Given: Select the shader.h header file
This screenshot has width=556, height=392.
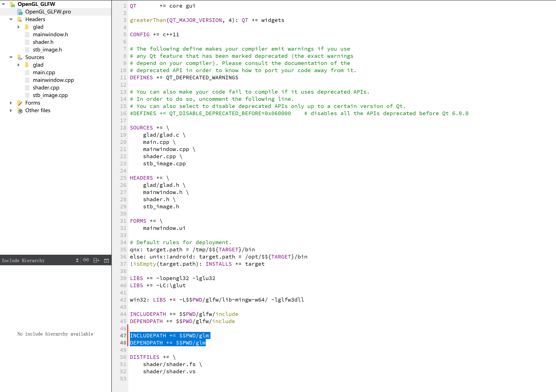Looking at the screenshot, I should [43, 42].
